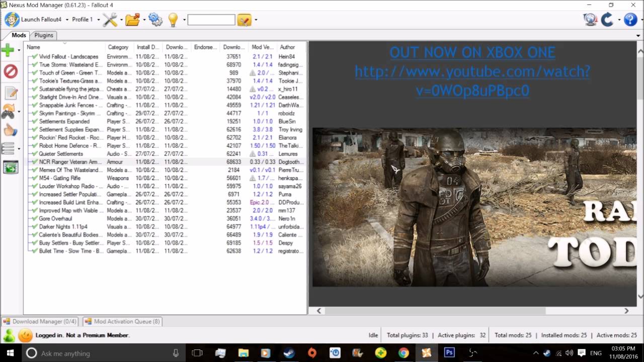Click the yellow find-mod button beside the search box

coord(244,20)
